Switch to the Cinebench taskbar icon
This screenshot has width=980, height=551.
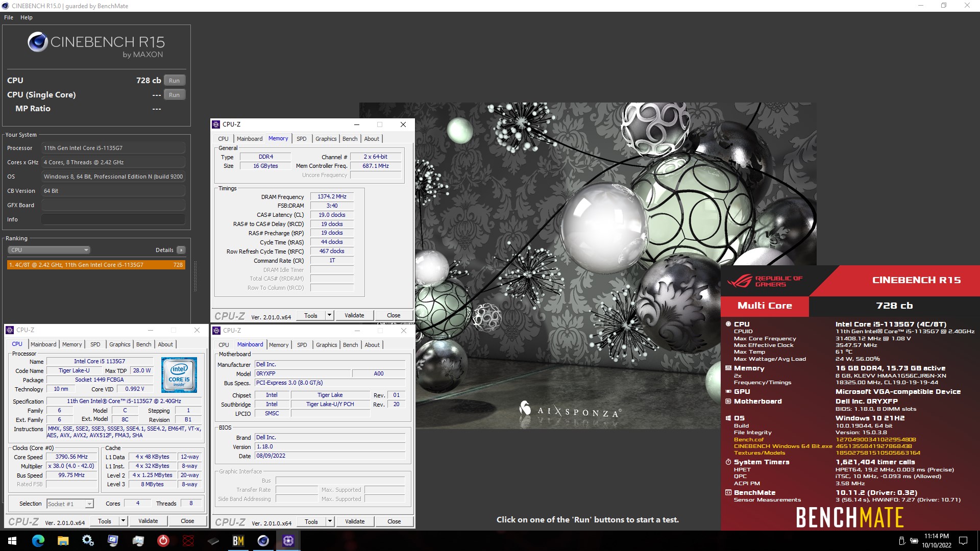[x=263, y=541]
